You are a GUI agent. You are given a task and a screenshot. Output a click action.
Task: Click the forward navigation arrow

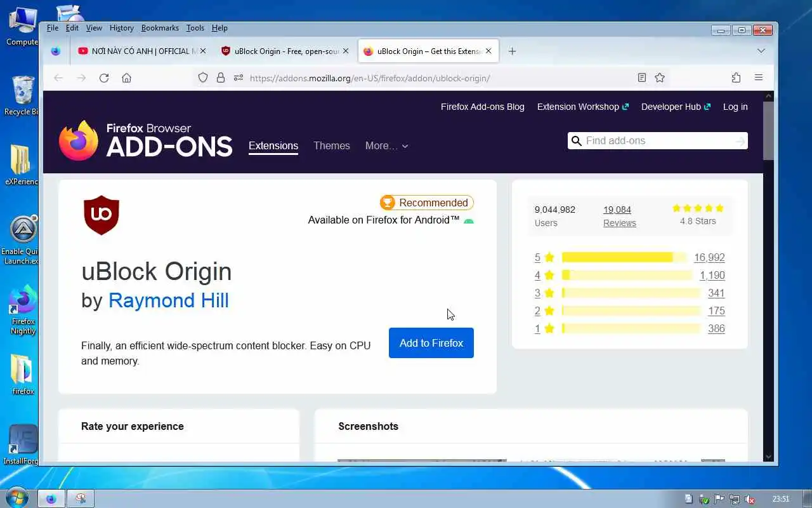pyautogui.click(x=81, y=77)
